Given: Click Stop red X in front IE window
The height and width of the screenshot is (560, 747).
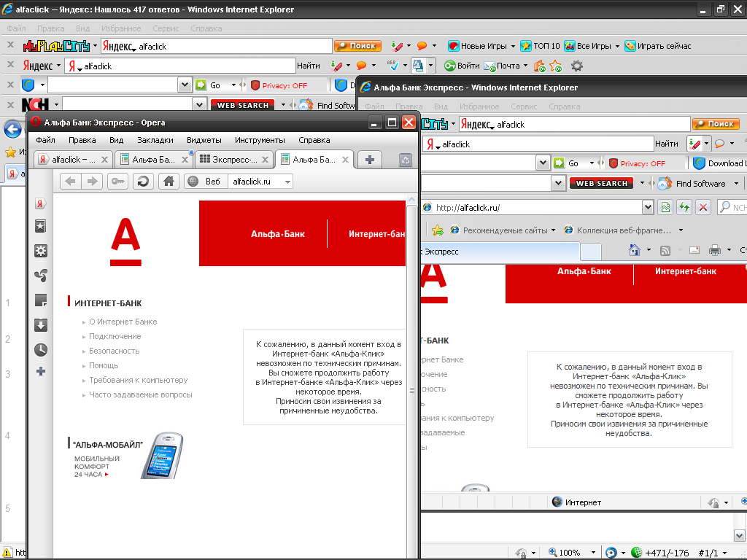Looking at the screenshot, I should point(703,207).
